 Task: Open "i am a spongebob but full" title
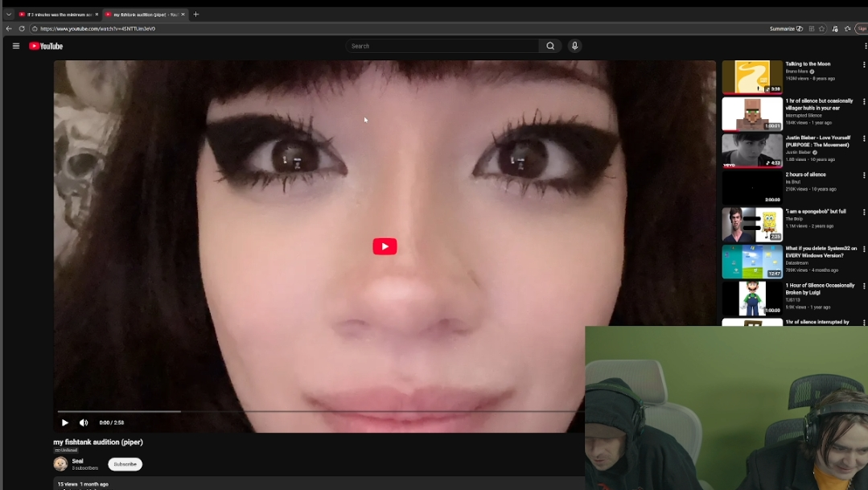(816, 212)
